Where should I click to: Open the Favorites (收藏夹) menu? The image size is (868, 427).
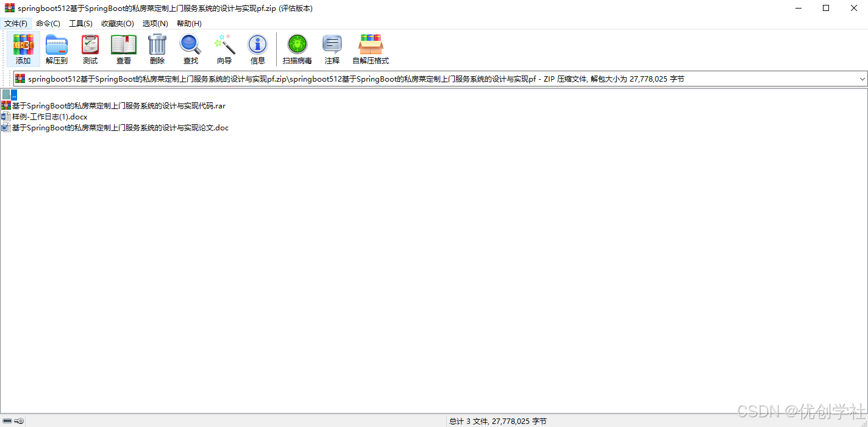[x=118, y=23]
